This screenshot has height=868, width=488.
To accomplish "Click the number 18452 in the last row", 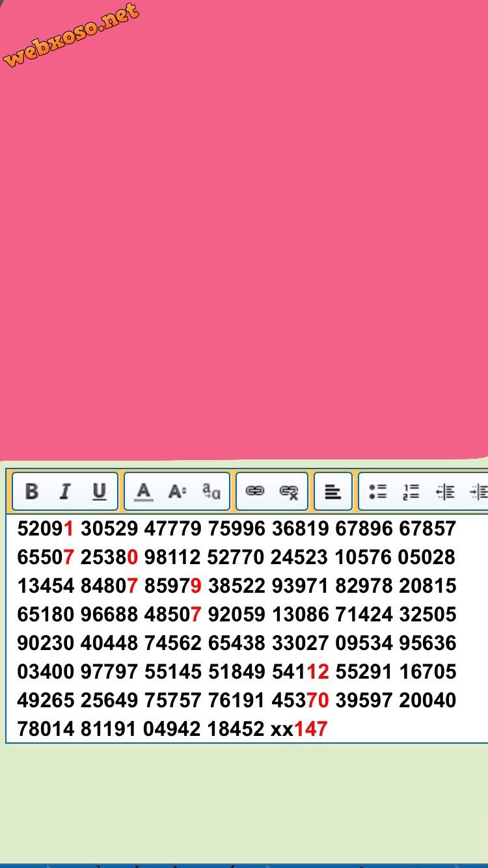I will click(236, 729).
